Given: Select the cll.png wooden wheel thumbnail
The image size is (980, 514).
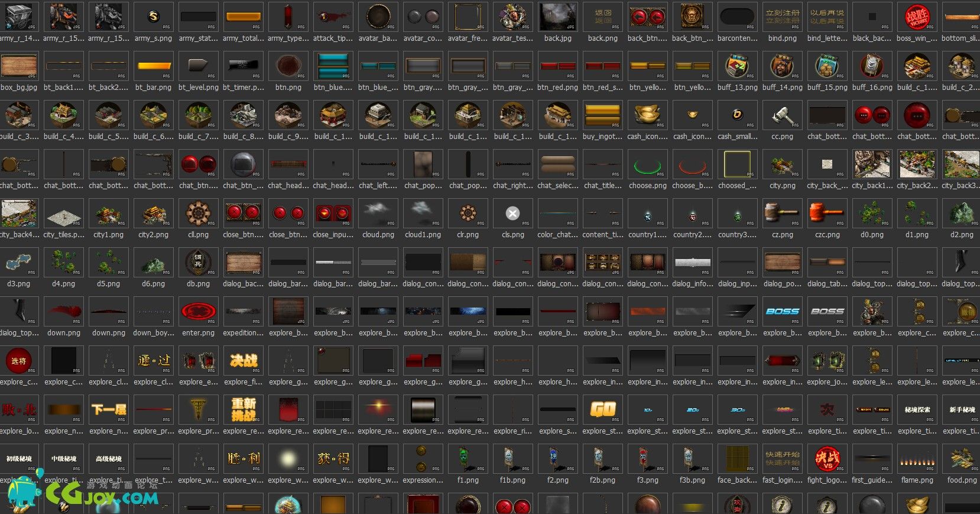Looking at the screenshot, I should point(199,213).
